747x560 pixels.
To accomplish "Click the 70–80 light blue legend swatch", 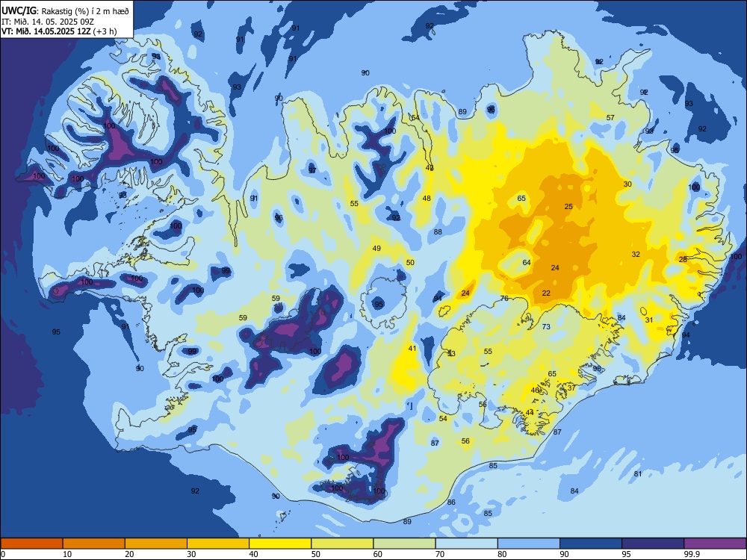I will [466, 544].
